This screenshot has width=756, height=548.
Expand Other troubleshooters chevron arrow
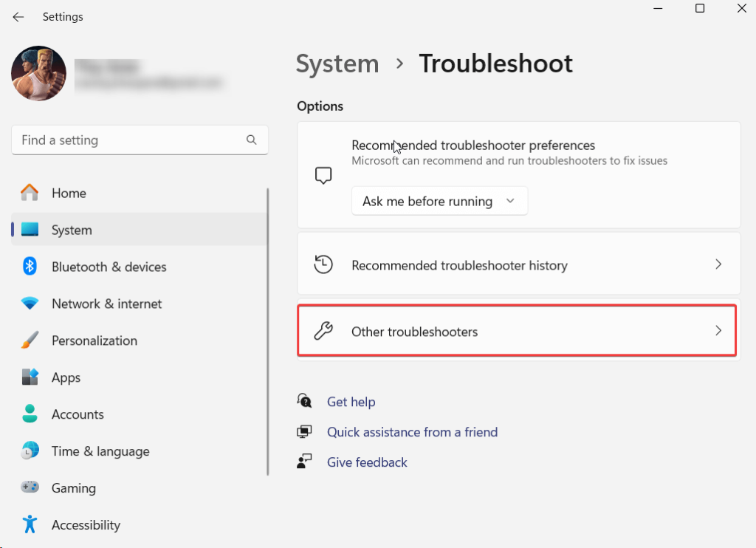click(x=718, y=332)
